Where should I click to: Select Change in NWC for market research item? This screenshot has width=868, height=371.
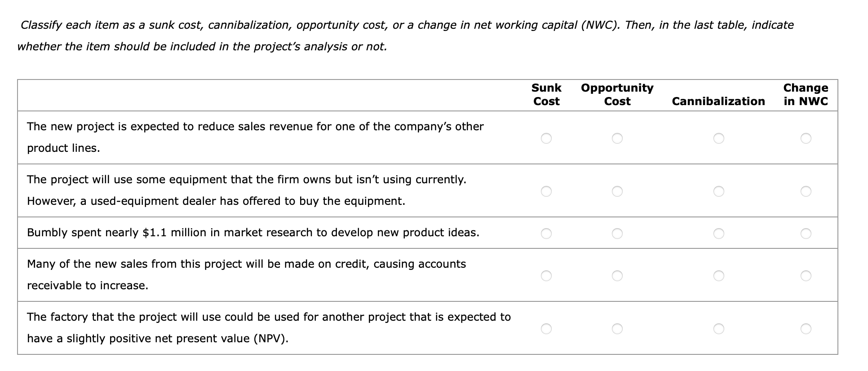pos(806,233)
